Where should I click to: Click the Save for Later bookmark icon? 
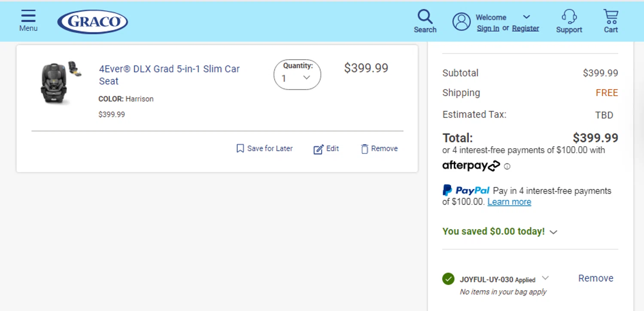pos(240,148)
